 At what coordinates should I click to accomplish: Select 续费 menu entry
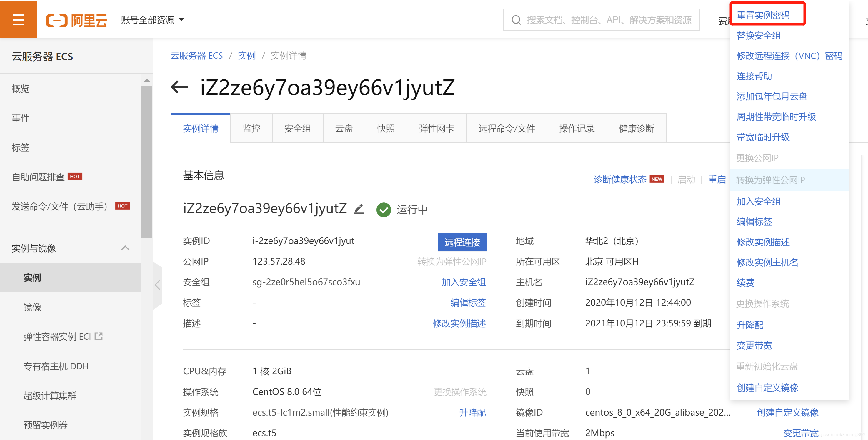click(745, 283)
